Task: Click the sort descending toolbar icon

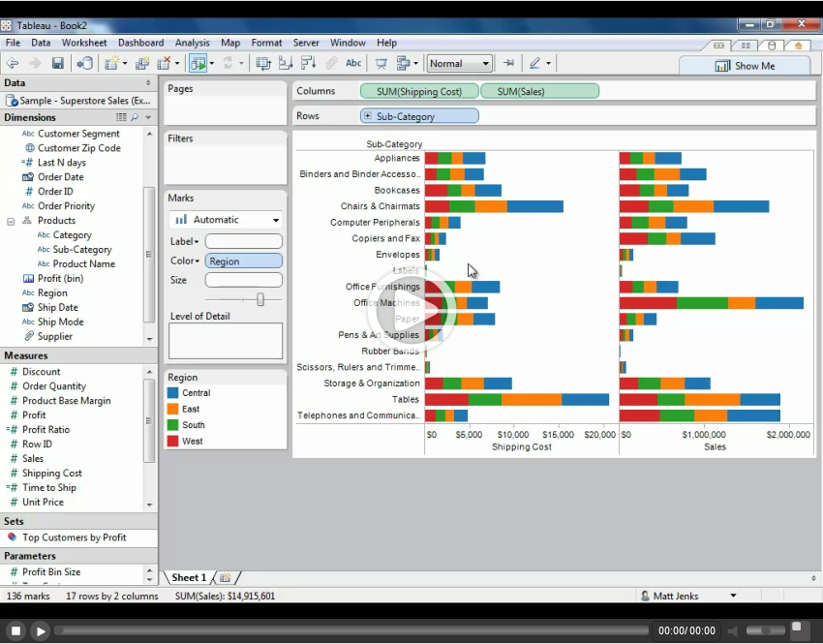Action: (x=308, y=64)
